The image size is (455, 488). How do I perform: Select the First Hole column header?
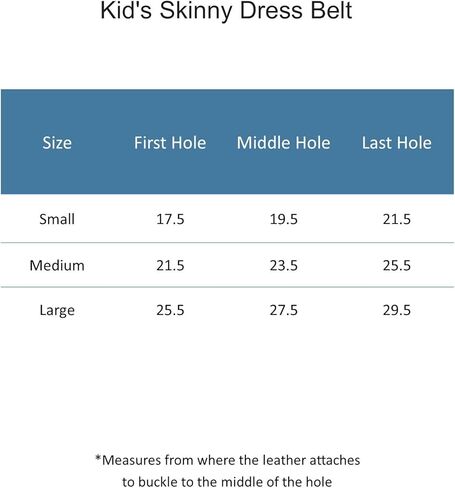click(170, 143)
